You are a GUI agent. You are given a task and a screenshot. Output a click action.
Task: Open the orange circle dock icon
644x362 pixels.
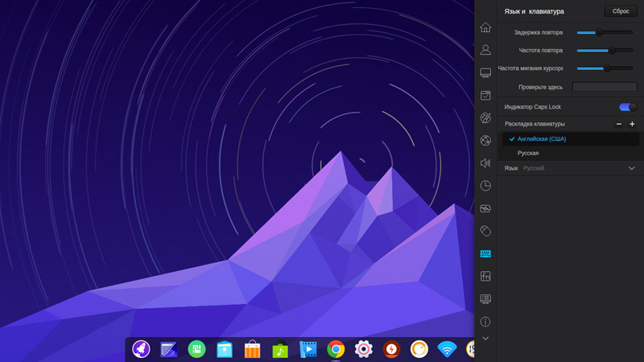click(419, 349)
